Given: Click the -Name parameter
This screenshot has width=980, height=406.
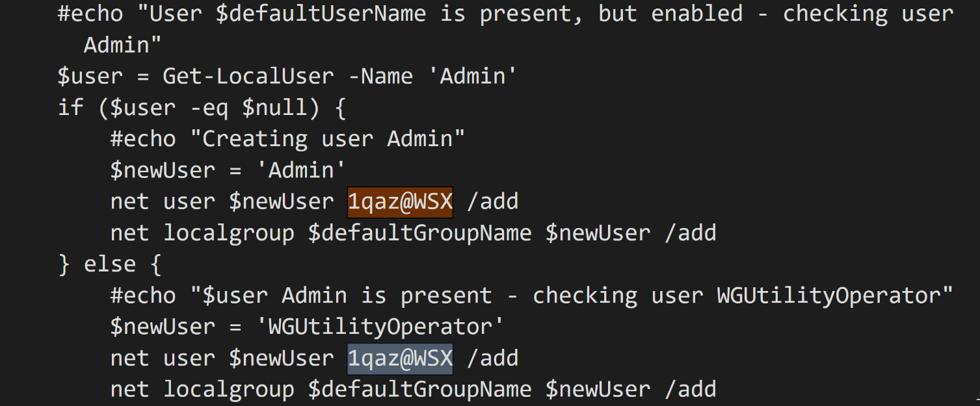Looking at the screenshot, I should click(x=380, y=77).
